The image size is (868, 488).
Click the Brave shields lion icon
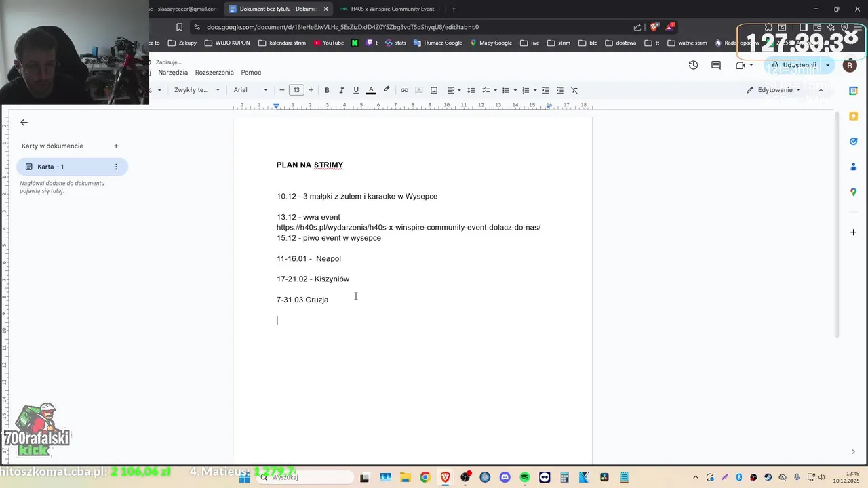coord(654,27)
